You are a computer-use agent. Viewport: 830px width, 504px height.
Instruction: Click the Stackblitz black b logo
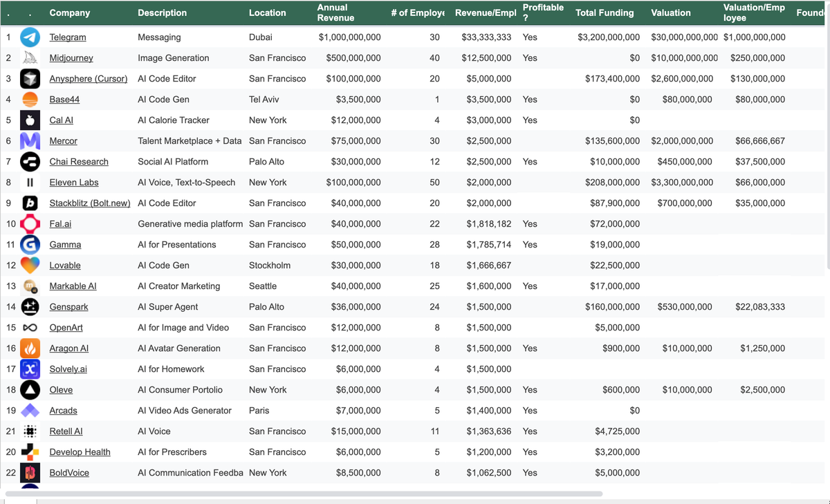[x=30, y=203]
